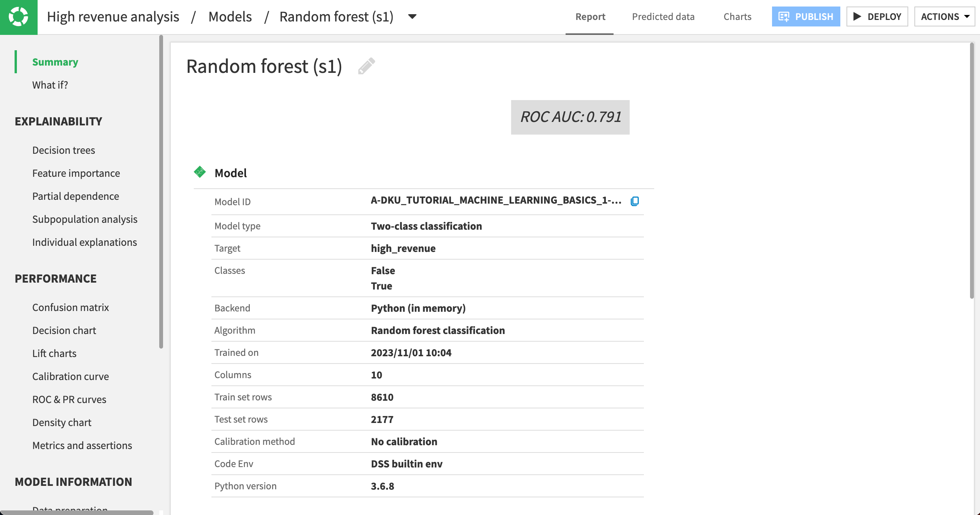Image resolution: width=980 pixels, height=515 pixels.
Task: Click the Publish button
Action: coord(806,16)
